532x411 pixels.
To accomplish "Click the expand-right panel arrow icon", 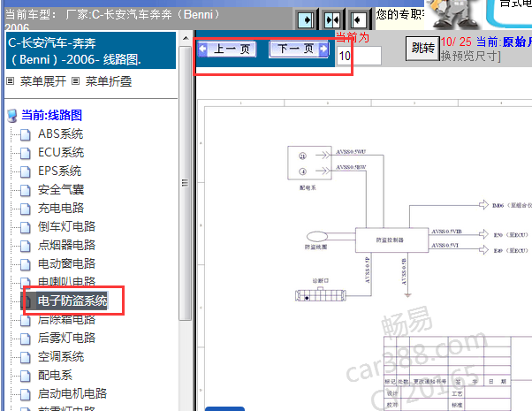I will (306, 19).
